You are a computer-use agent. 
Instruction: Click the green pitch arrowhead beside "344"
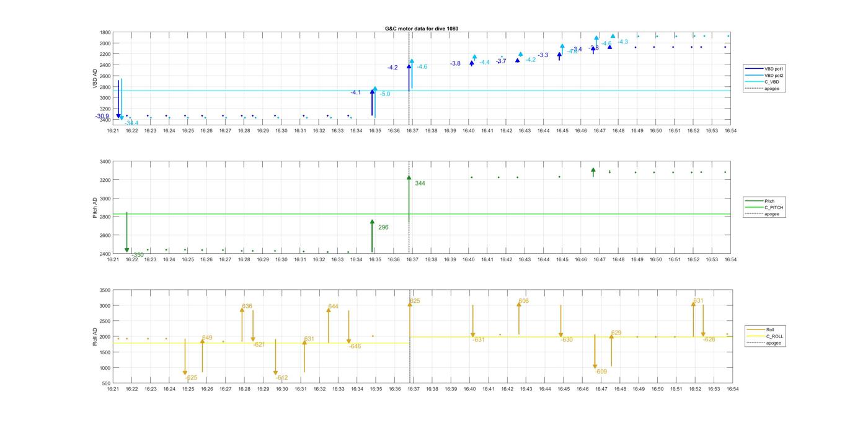coord(409,178)
